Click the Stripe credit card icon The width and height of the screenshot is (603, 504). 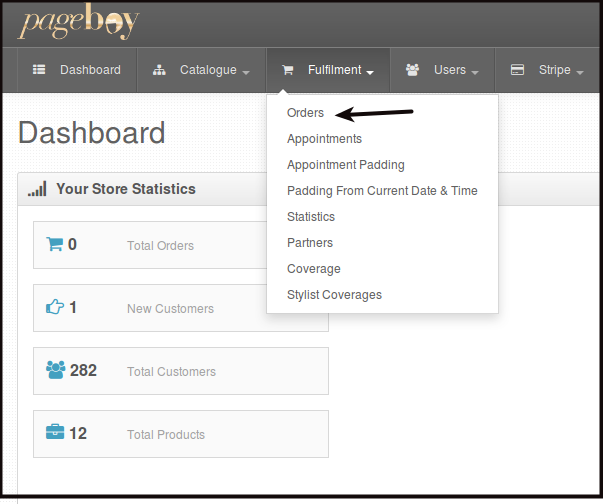(517, 70)
